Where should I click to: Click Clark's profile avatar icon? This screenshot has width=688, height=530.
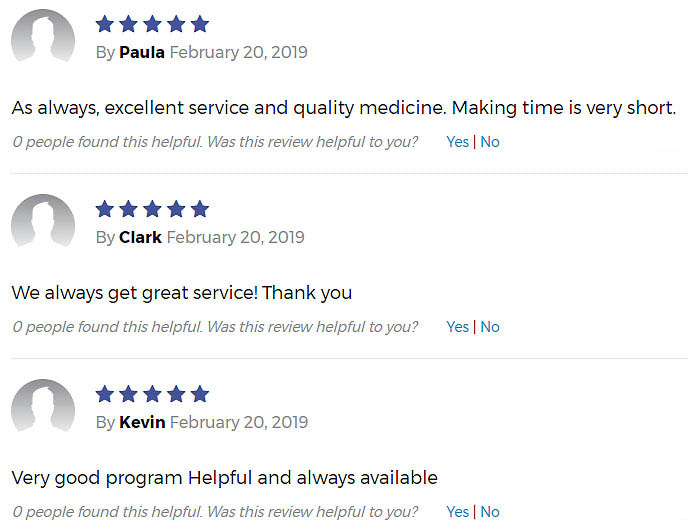pos(43,221)
